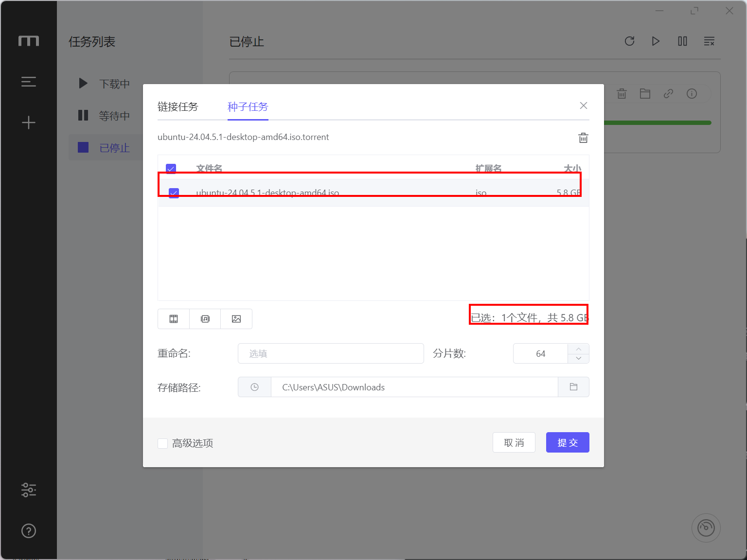Screen dimensions: 747x560
Task: Show background task details info icon
Action: coord(692,94)
